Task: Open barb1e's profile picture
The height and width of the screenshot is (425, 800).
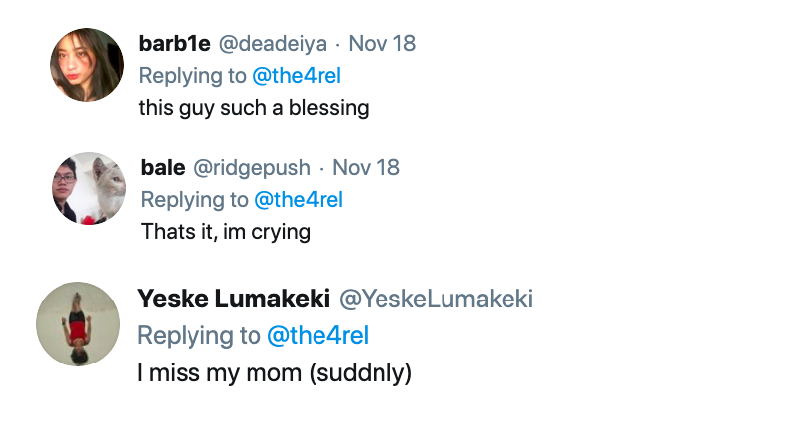Action: [x=87, y=65]
